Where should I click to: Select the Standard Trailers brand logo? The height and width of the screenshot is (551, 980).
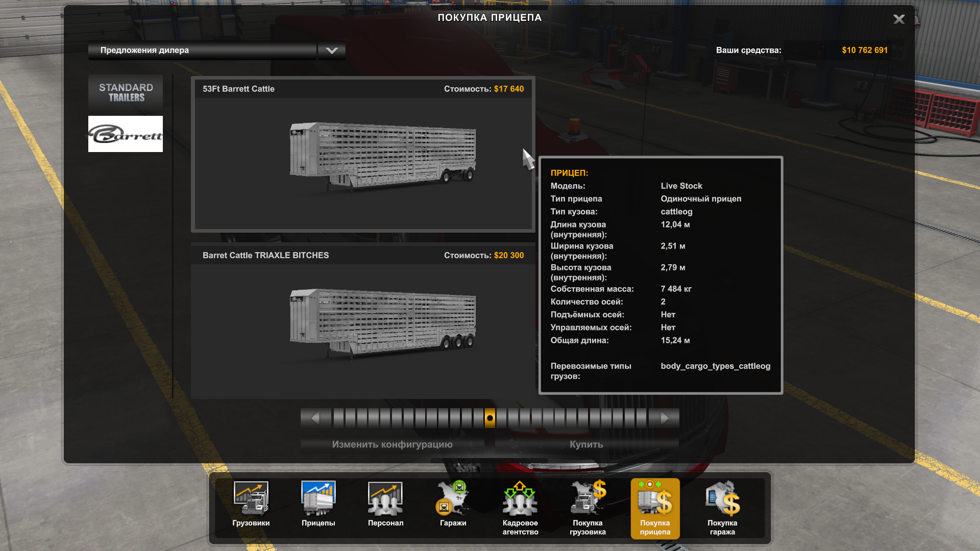(126, 92)
